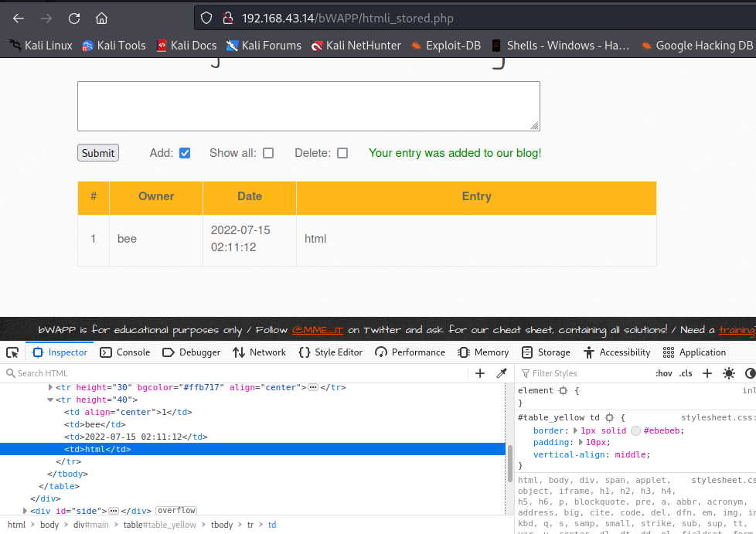Select the <td>html</td> markup line
This screenshot has height=534, width=756.
253,449
